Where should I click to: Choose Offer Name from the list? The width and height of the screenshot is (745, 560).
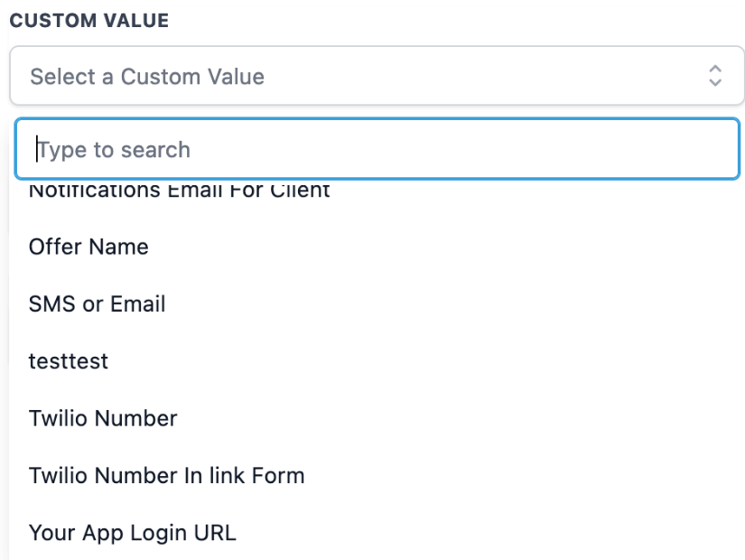pos(88,247)
